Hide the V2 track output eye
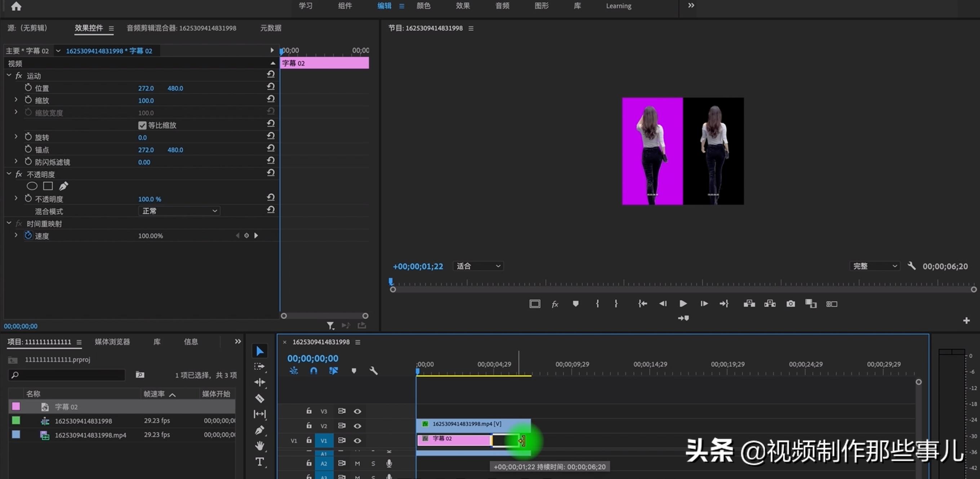Viewport: 980px width, 479px height. pos(358,425)
